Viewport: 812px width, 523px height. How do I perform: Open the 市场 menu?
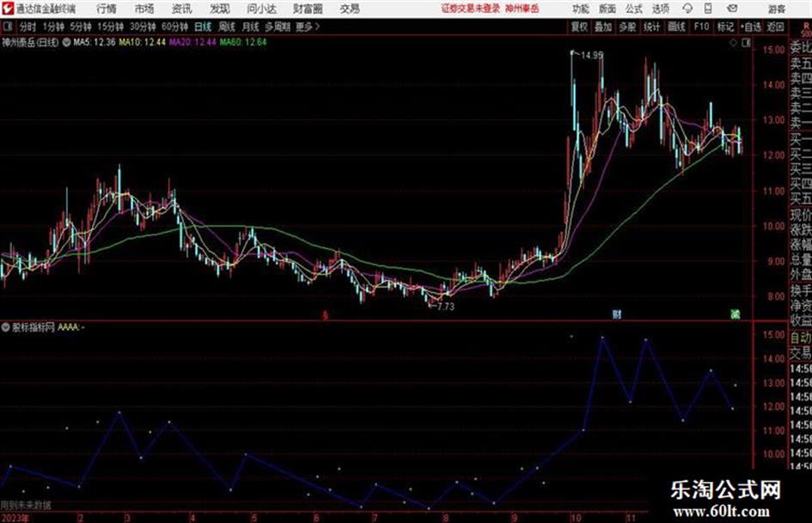click(x=144, y=9)
